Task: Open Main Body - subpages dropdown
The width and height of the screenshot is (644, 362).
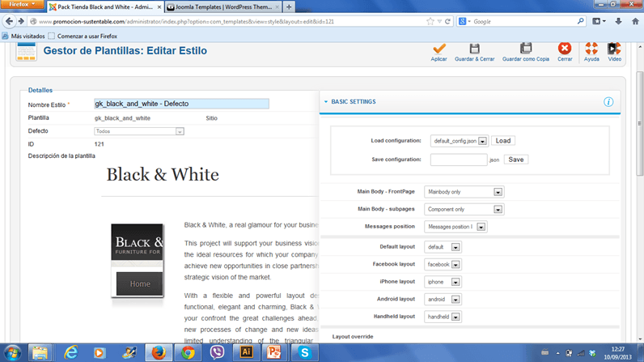Action: [x=464, y=210]
